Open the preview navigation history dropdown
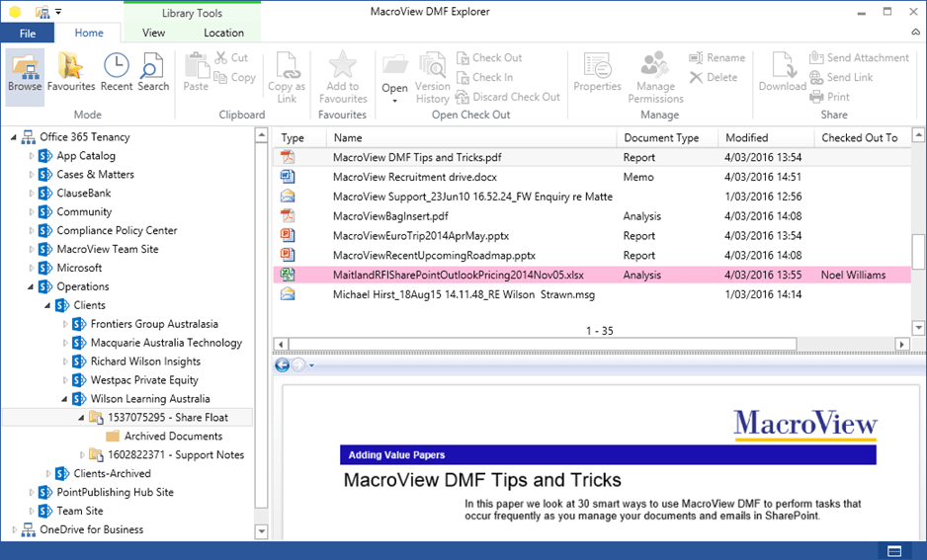The height and width of the screenshot is (560, 927). point(311,365)
